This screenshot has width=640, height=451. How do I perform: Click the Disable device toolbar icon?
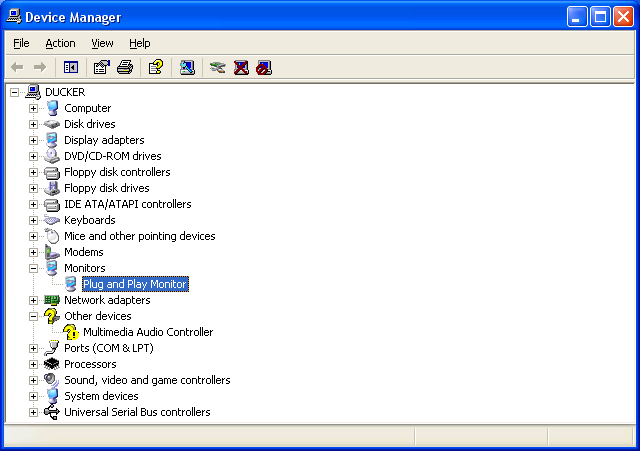263,68
